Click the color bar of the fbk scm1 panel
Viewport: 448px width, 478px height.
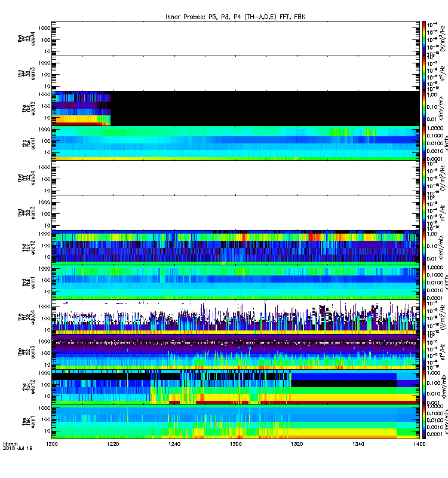[424, 422]
